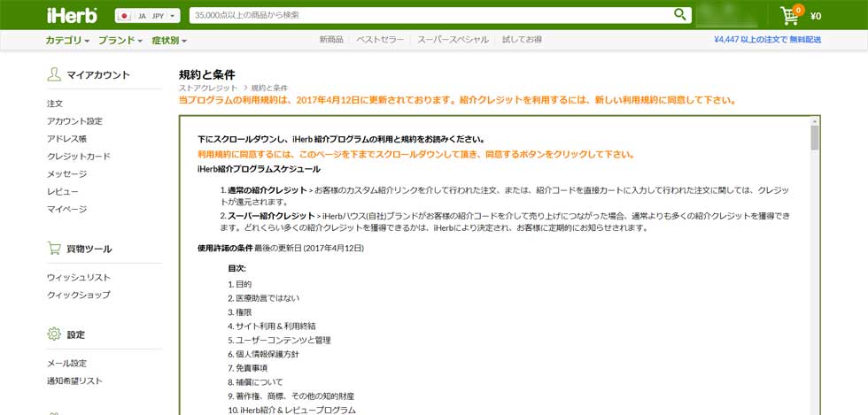868x415 pixels.
Task: Click the product search input field
Action: tap(430, 15)
